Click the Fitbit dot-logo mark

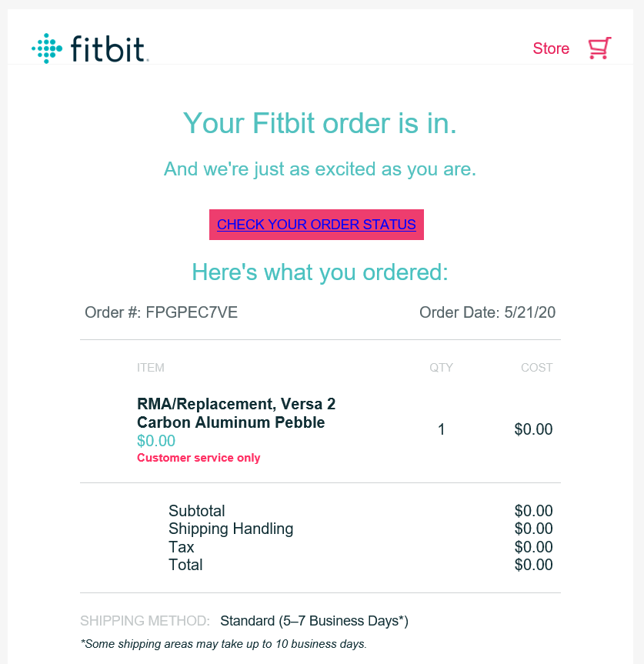click(48, 48)
